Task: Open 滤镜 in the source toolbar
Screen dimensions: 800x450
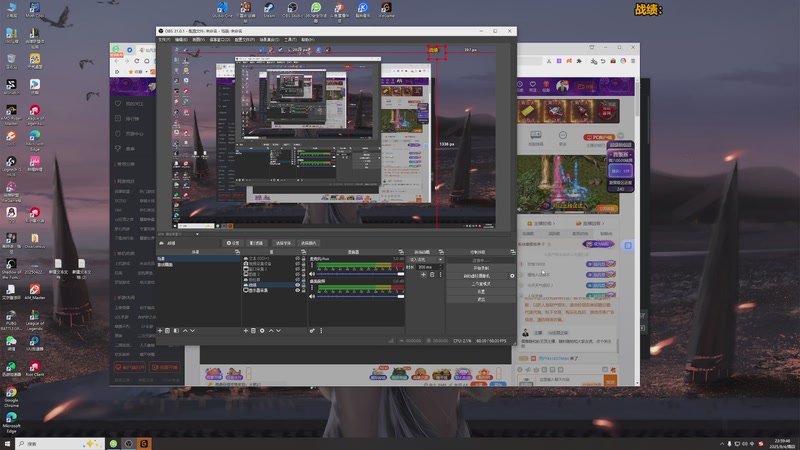Action: tap(256, 243)
